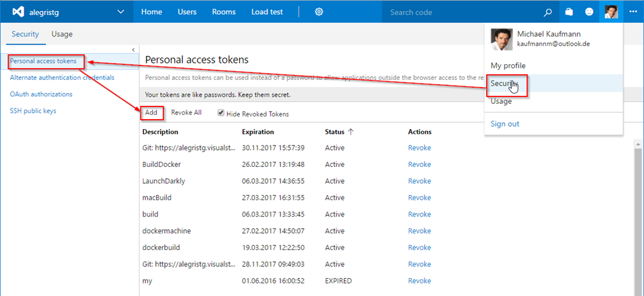Click the search magnifier icon

click(x=548, y=12)
